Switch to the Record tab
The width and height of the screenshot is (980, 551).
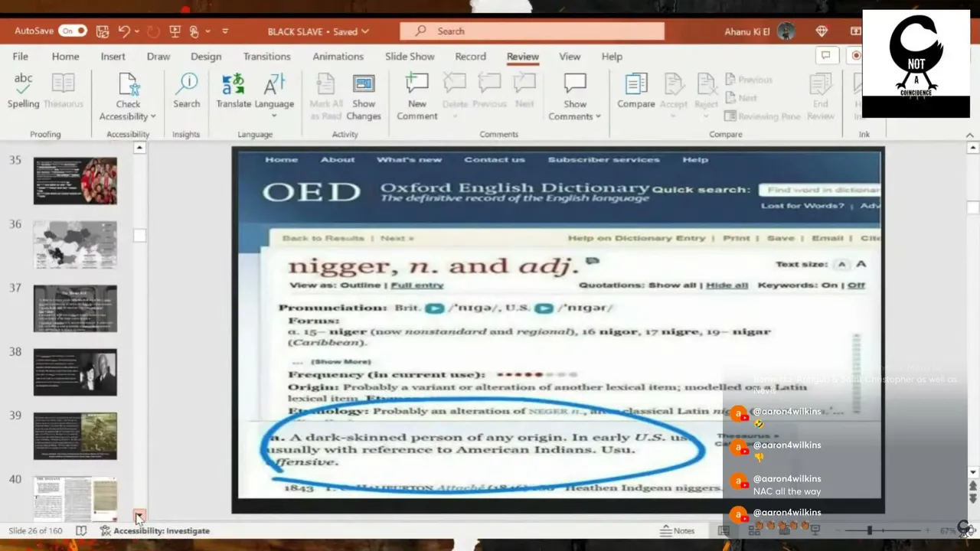[470, 57]
